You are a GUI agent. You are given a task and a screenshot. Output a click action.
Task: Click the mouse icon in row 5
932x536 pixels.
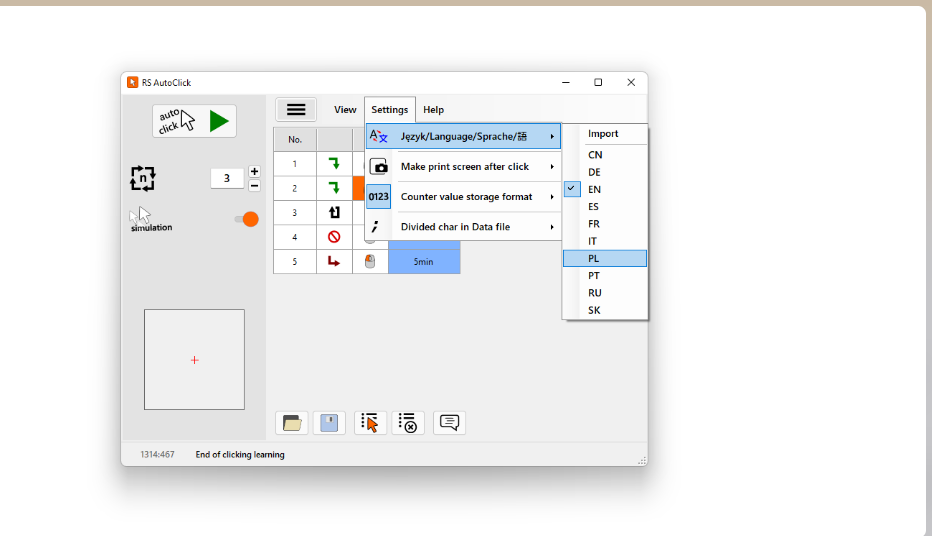coord(370,261)
